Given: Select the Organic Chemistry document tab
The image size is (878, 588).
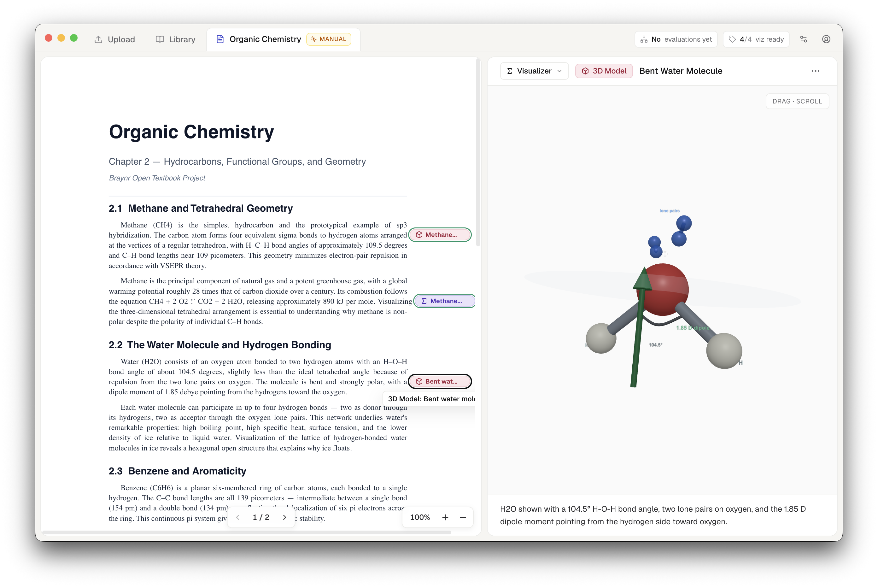Looking at the screenshot, I should pyautogui.click(x=283, y=39).
